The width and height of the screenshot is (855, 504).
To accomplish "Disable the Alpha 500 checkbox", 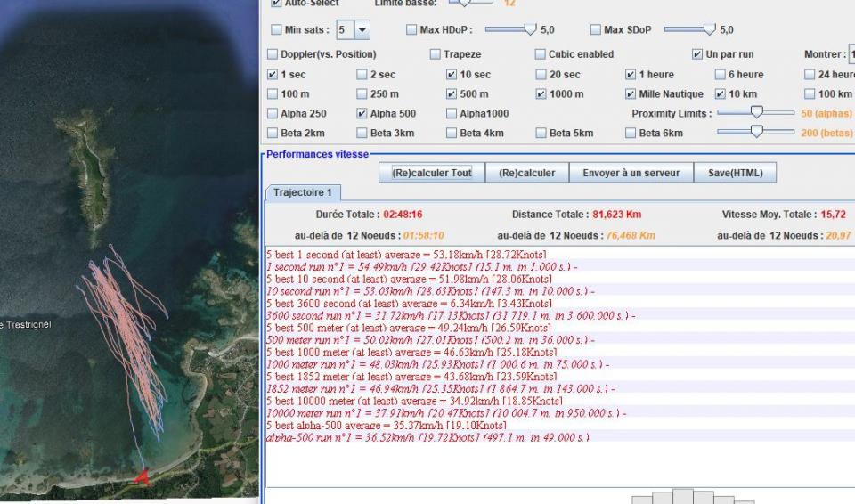I will [x=362, y=113].
